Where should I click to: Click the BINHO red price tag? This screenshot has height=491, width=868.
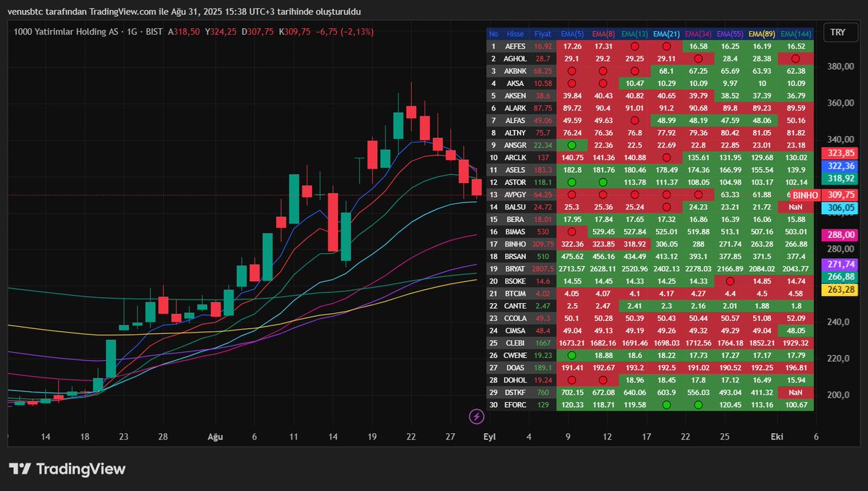coord(805,195)
